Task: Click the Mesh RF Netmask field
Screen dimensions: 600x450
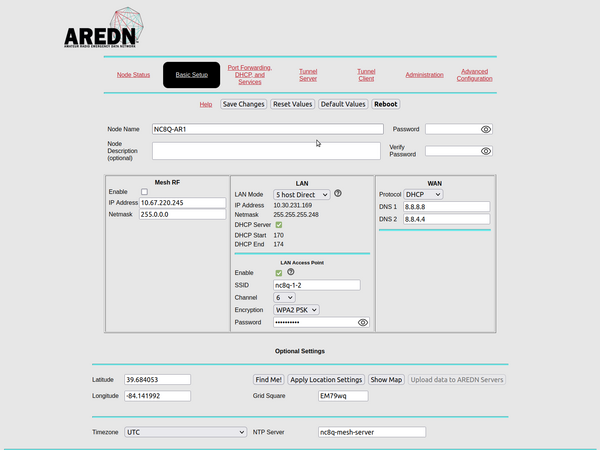Action: pos(183,214)
